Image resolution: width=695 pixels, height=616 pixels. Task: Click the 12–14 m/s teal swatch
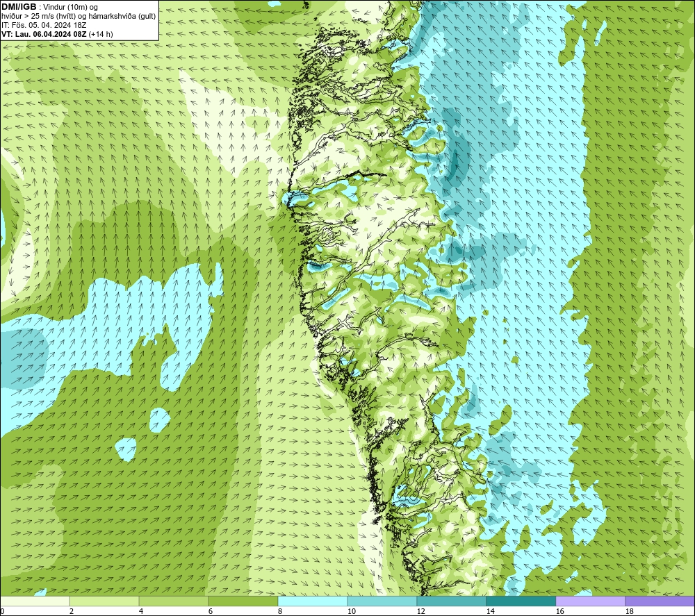click(451, 601)
